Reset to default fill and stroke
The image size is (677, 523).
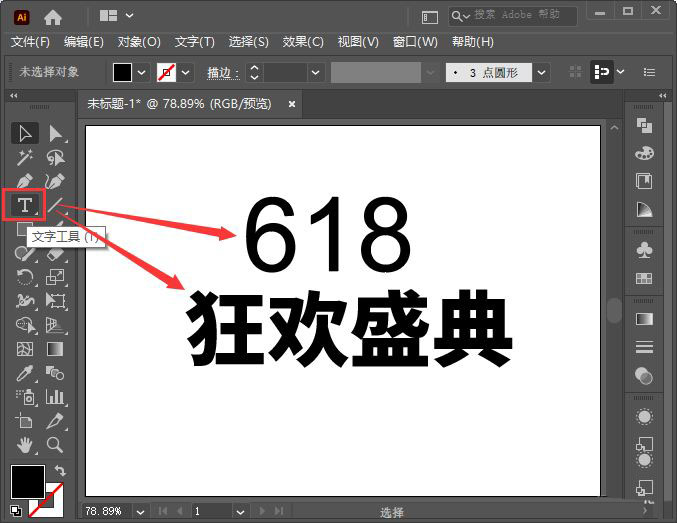(x=16, y=510)
